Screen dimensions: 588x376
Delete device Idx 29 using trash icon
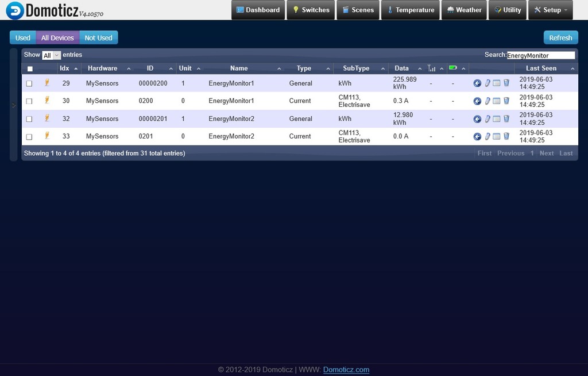coord(506,83)
